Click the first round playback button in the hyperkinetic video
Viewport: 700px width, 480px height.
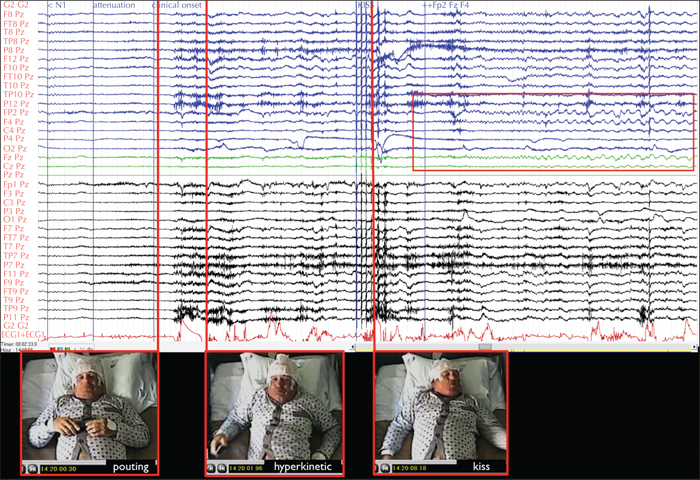click(x=211, y=469)
